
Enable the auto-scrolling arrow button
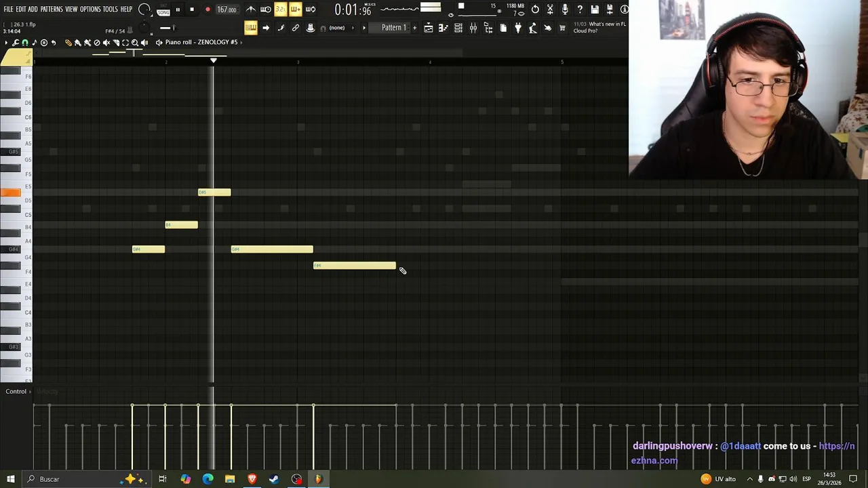coord(266,28)
